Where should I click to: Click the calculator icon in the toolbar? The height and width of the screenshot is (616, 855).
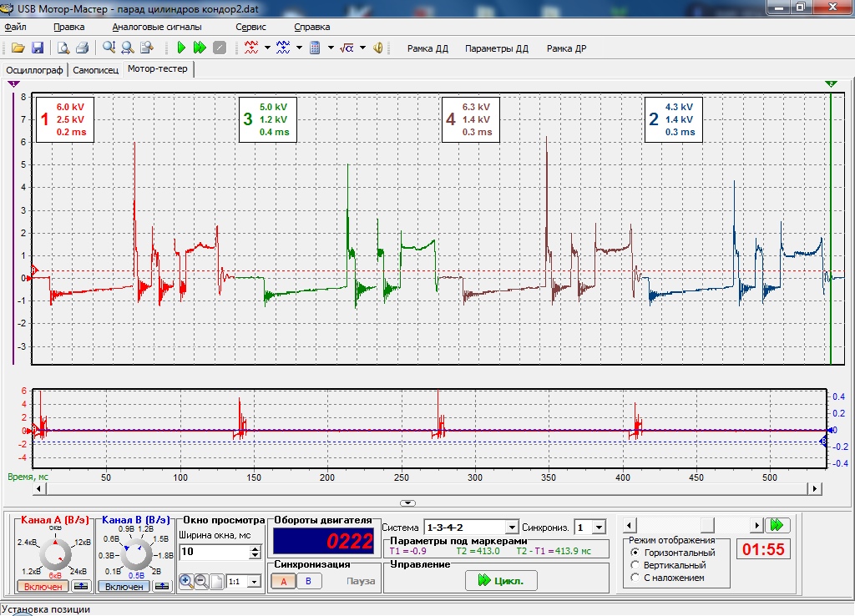pos(316,48)
